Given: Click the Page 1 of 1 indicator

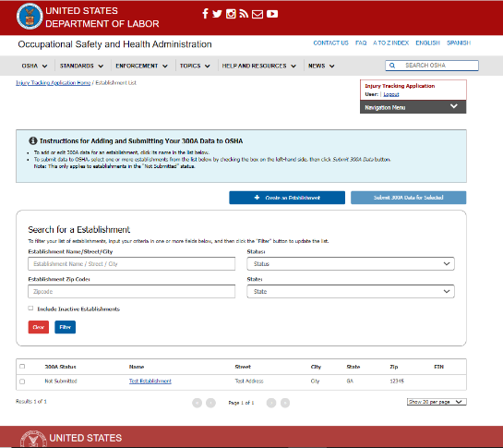Looking at the screenshot, I should pyautogui.click(x=241, y=403).
